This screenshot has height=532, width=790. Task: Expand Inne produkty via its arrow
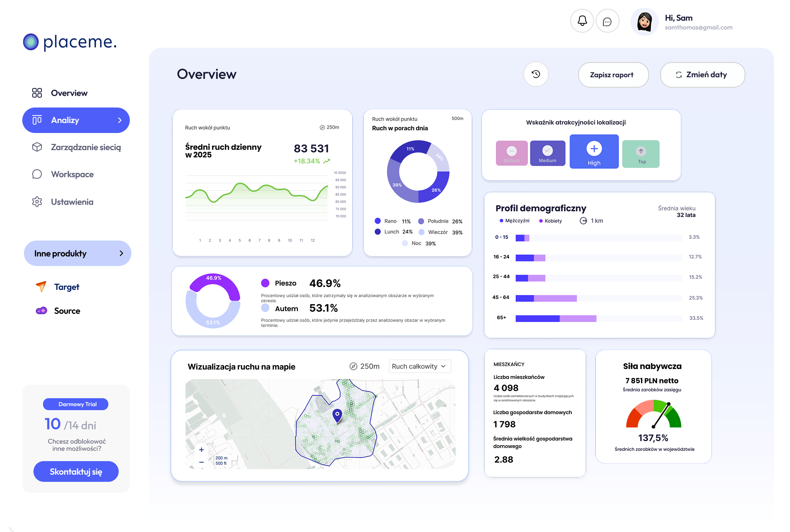[x=121, y=253]
